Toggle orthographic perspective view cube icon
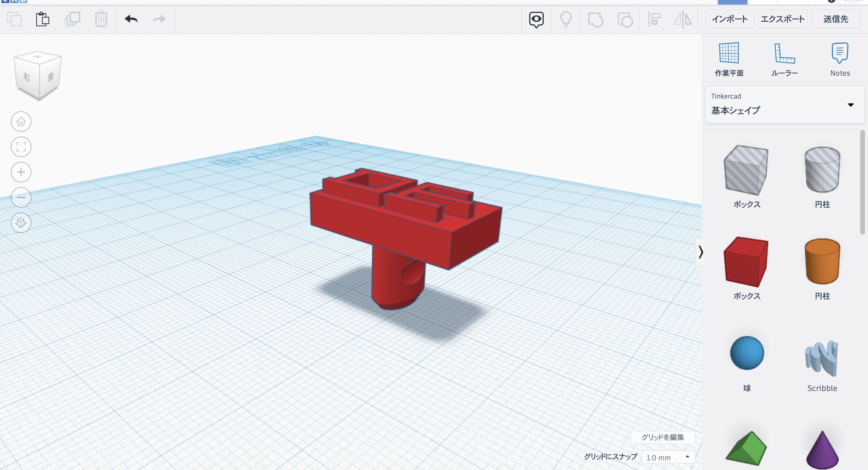868x470 pixels. point(21,222)
